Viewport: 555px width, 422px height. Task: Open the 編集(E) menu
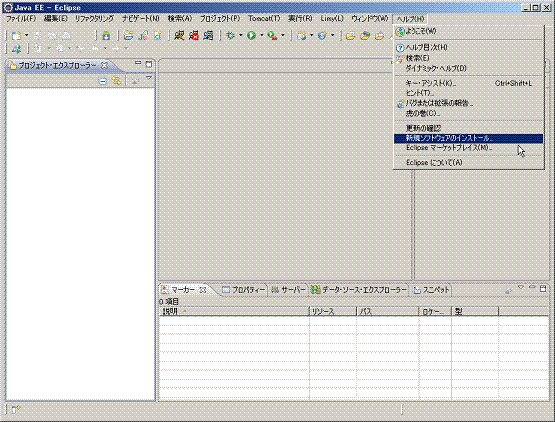coord(56,18)
